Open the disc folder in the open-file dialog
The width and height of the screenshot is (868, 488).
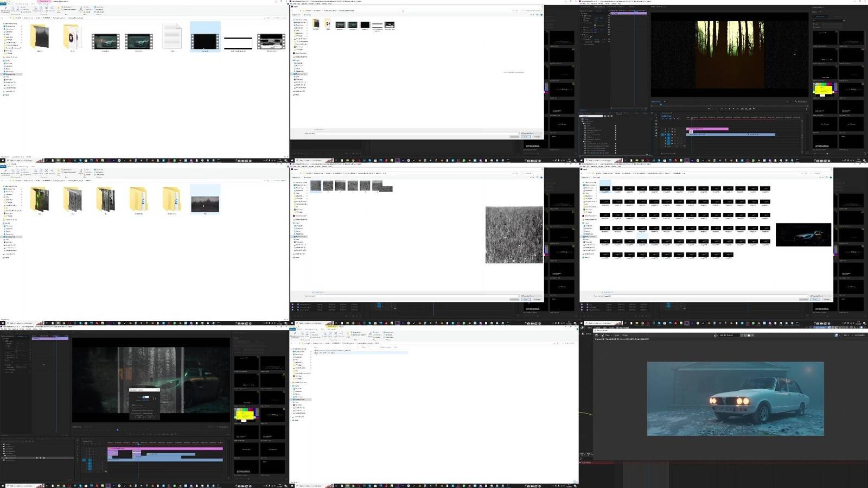pos(328,24)
